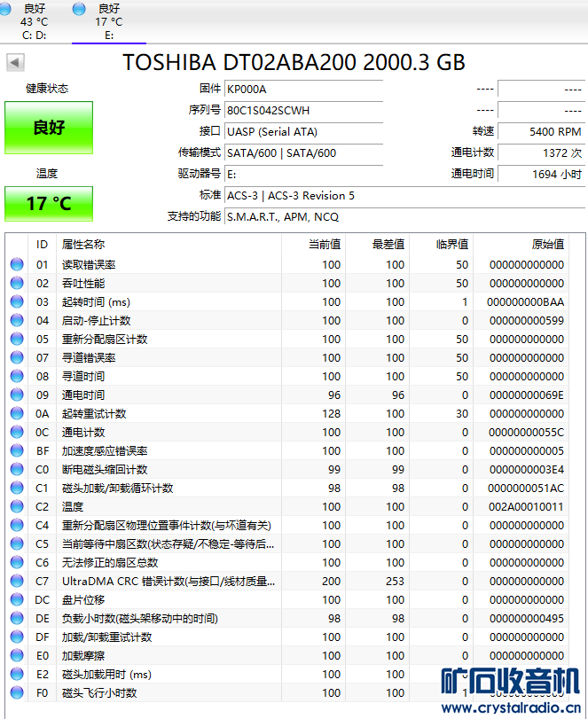Image resolution: width=588 pixels, height=719 pixels.
Task: Click the standard field ACS-3 Revision 5
Action: tap(404, 196)
